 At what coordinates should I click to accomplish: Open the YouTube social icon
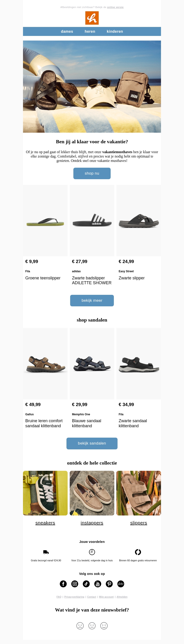pos(98,584)
